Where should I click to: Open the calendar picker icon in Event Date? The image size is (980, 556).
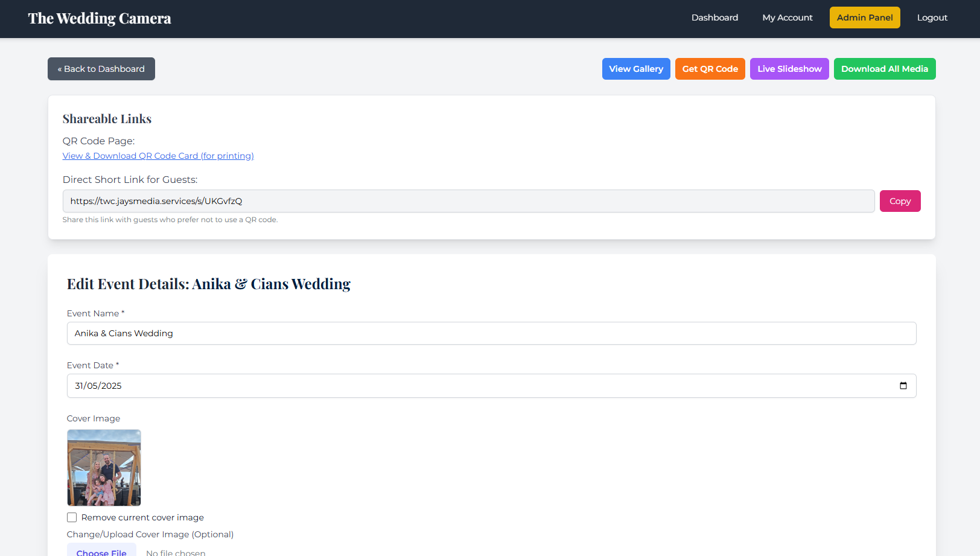[903, 386]
